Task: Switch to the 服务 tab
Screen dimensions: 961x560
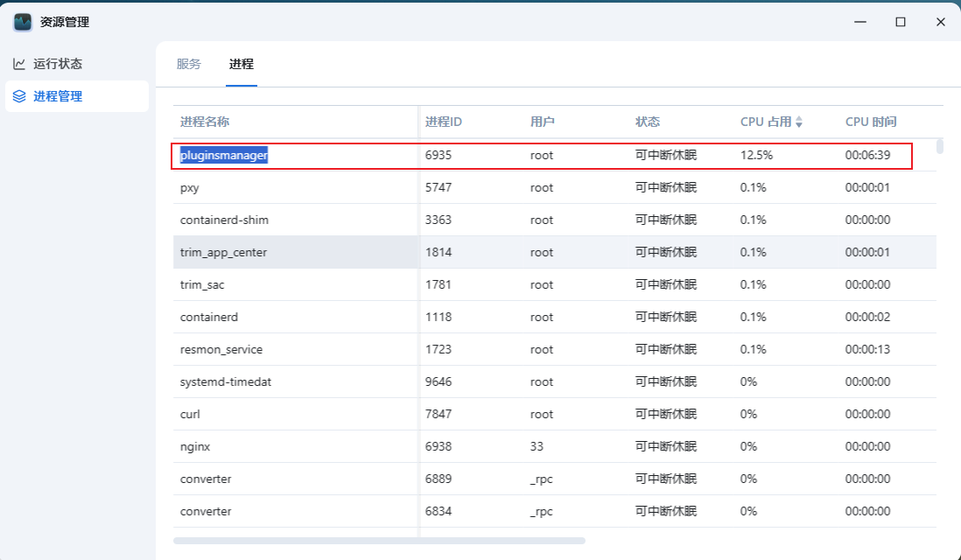Action: coord(189,64)
